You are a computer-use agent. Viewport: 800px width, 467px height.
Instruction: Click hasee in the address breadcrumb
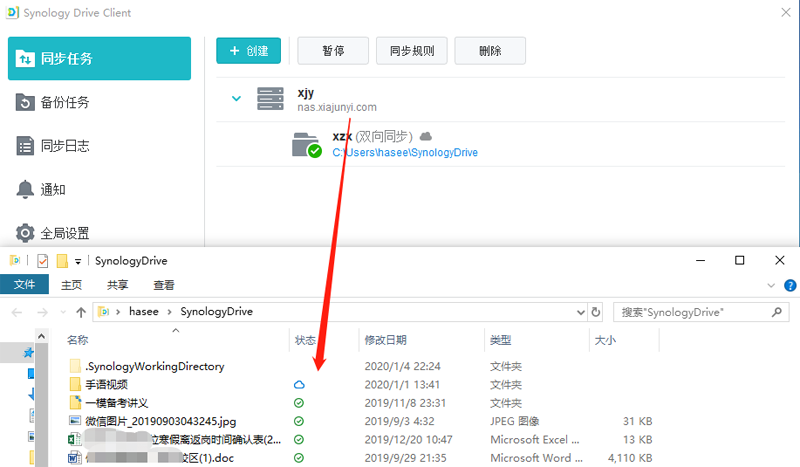pos(143,311)
